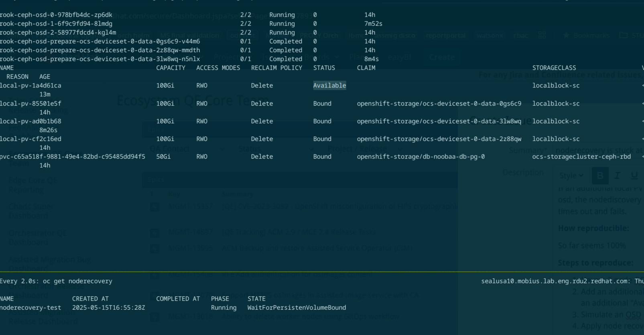Viewport: 644px width, 335px height.
Task: Open the MGMT-15357 issue link
Action: (191, 206)
